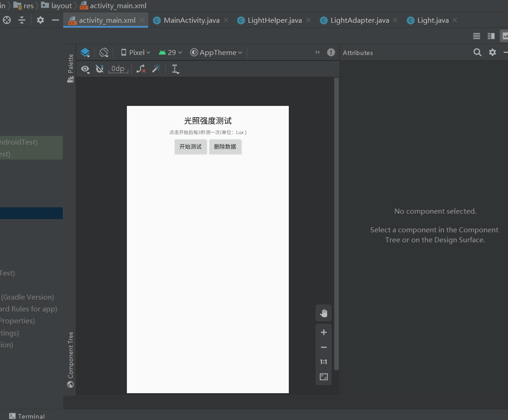This screenshot has width=508, height=420.
Task: Open the Component Tree side panel
Action: [x=70, y=360]
